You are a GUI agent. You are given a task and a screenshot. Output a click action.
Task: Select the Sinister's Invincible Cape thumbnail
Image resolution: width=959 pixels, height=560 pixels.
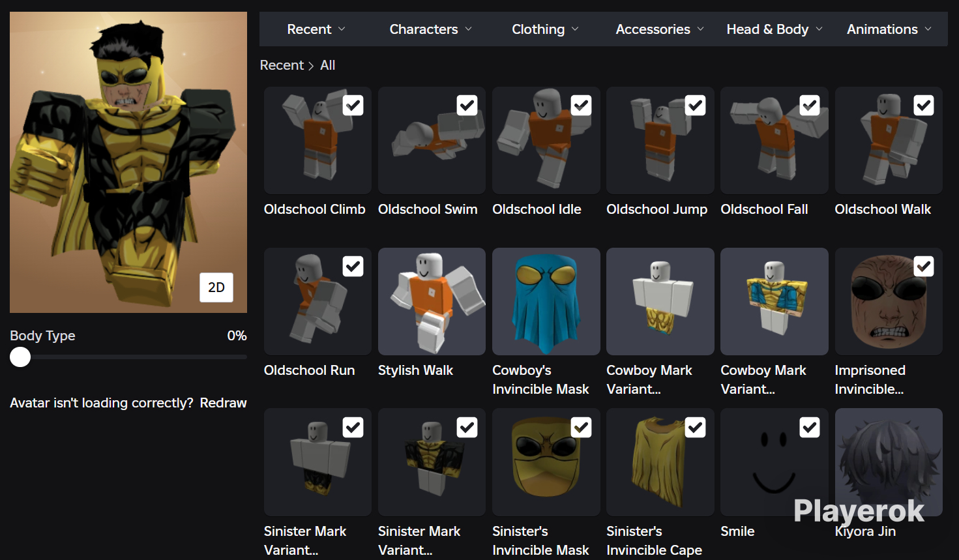pos(660,462)
